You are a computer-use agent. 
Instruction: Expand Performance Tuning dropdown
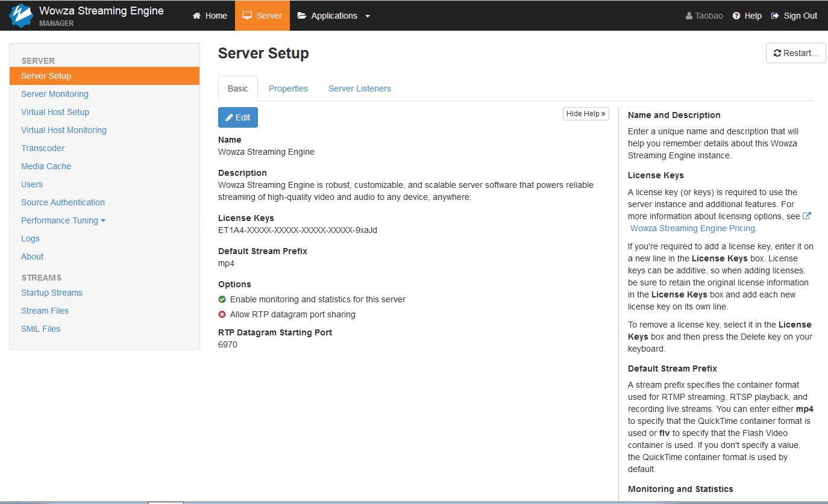click(x=63, y=220)
